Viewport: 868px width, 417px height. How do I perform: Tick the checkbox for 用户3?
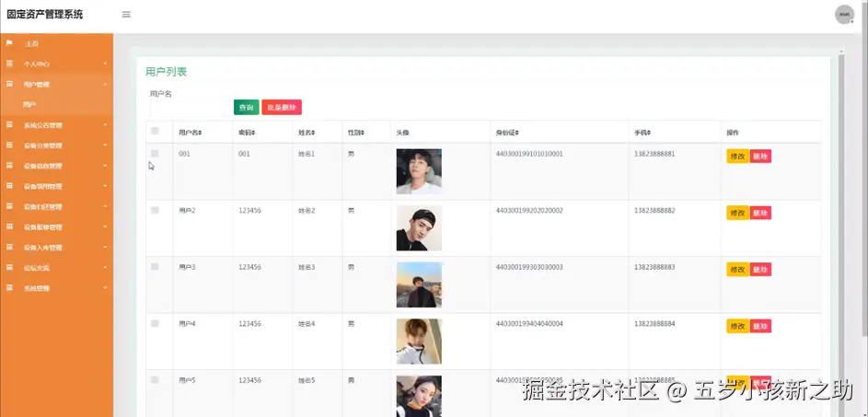pyautogui.click(x=155, y=267)
